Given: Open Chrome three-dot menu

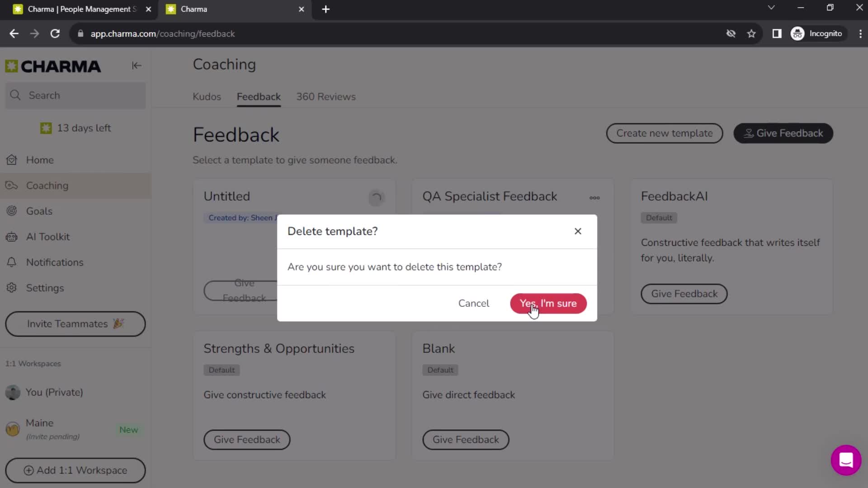Looking at the screenshot, I should tap(860, 34).
